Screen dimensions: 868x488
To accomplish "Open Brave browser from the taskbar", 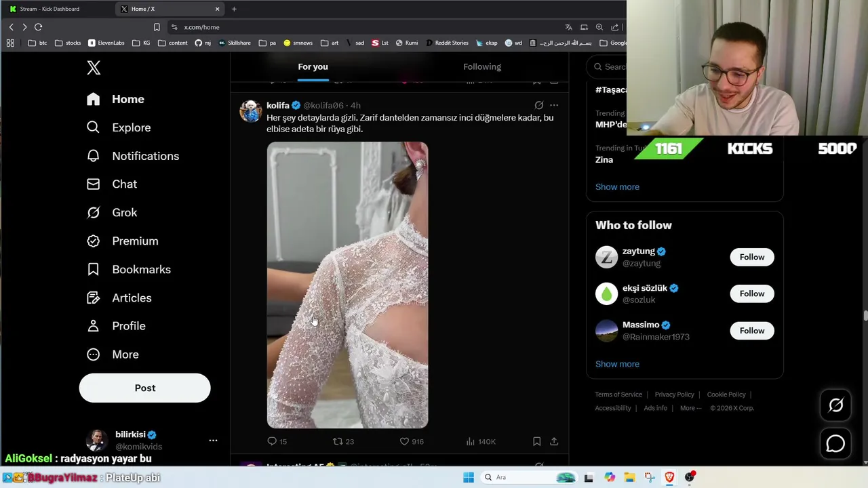I will click(x=669, y=477).
